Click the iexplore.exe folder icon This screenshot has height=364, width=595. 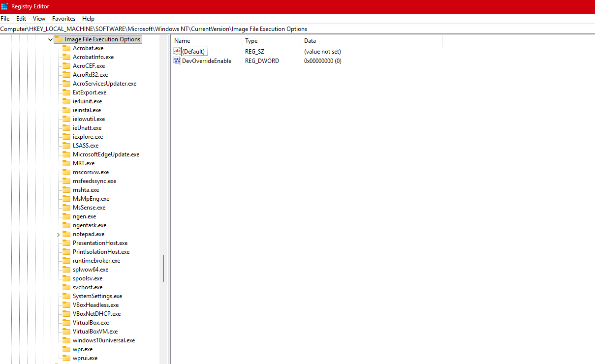(66, 137)
